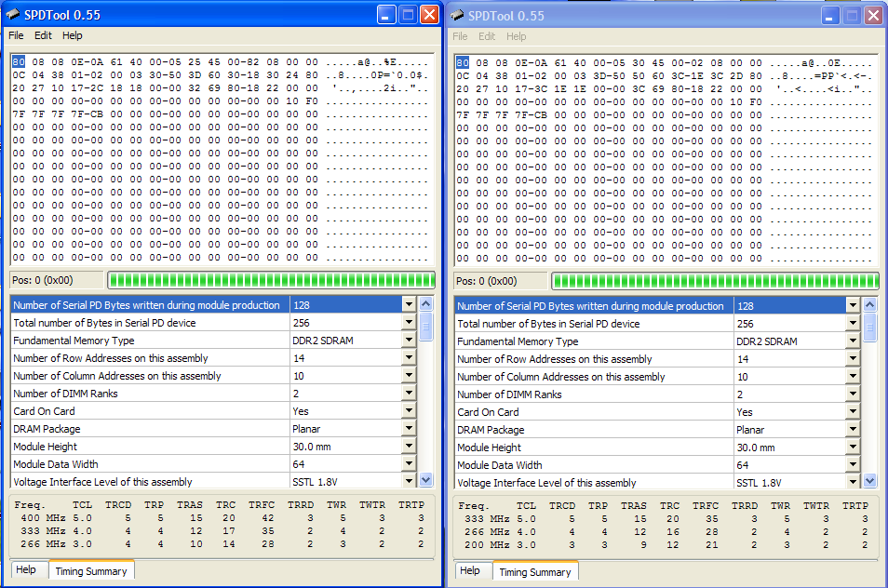Expand Row Addresses dropdown in left window
The width and height of the screenshot is (888, 588).
409,357
